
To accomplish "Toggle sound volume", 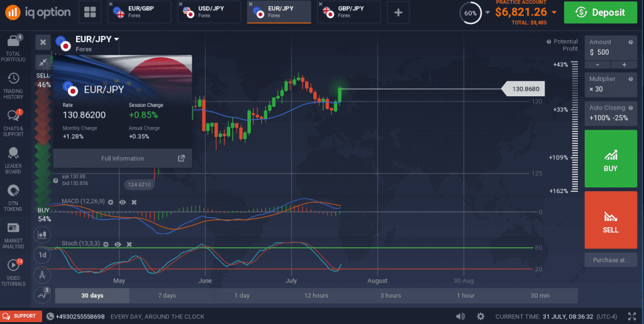I will click(460, 316).
